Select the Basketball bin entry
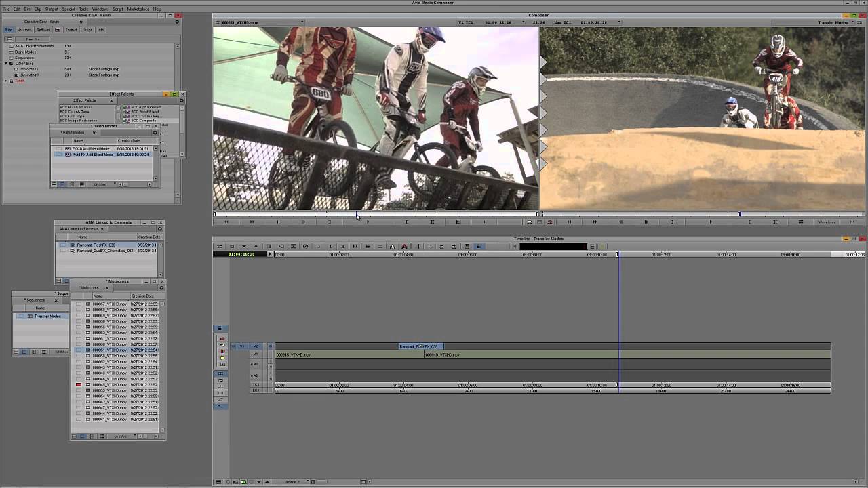Viewport: 868px width, 488px height. [29, 75]
